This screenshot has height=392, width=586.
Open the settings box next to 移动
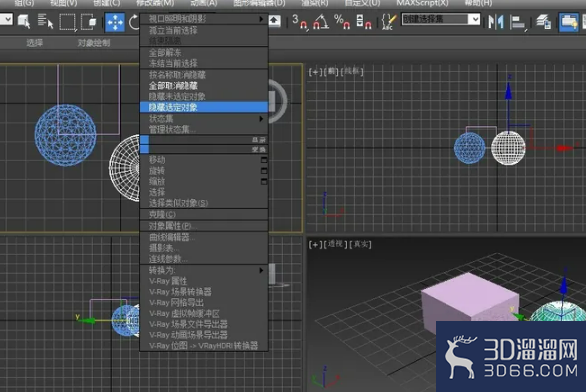pos(264,160)
